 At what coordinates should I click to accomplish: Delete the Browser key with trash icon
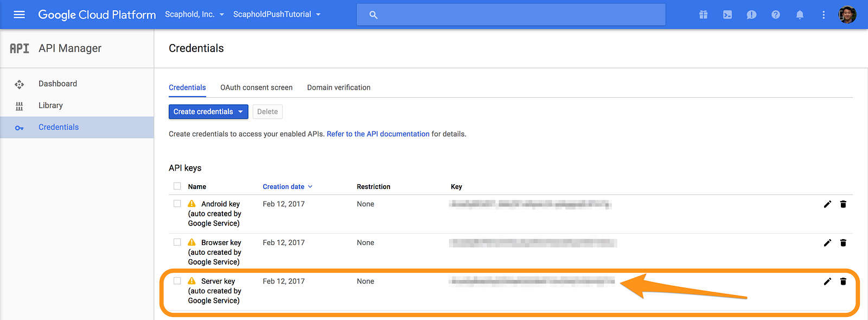pos(843,242)
